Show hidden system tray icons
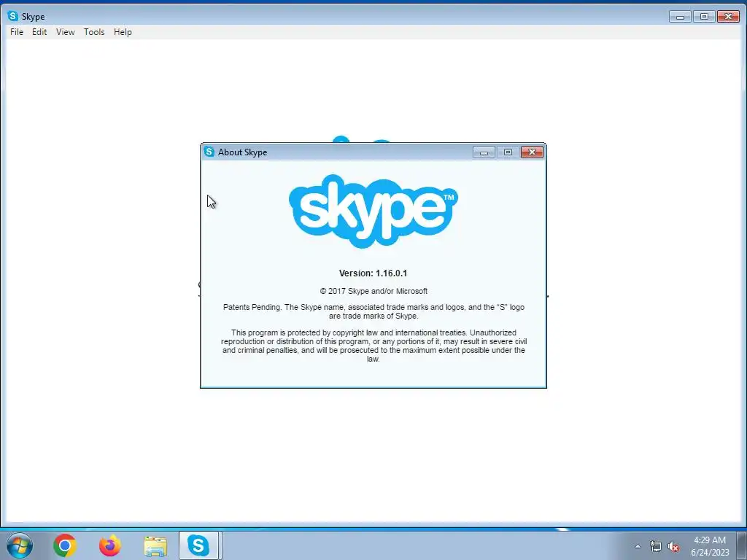Viewport: 747px width, 560px height. click(x=638, y=546)
